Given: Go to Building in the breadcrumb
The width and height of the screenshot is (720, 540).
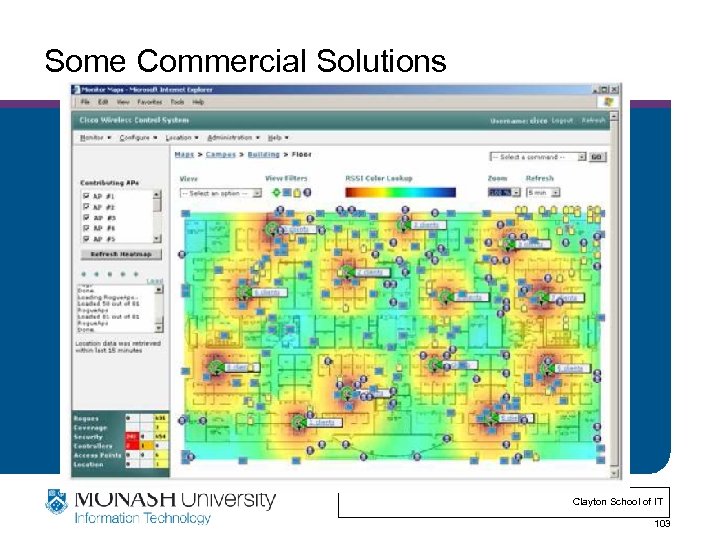Looking at the screenshot, I should pos(264,155).
